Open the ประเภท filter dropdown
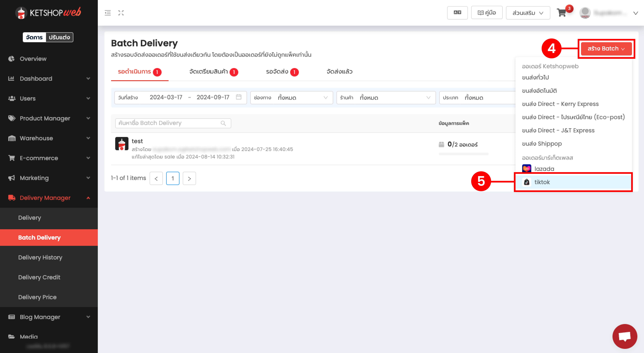644x353 pixels. [478, 98]
